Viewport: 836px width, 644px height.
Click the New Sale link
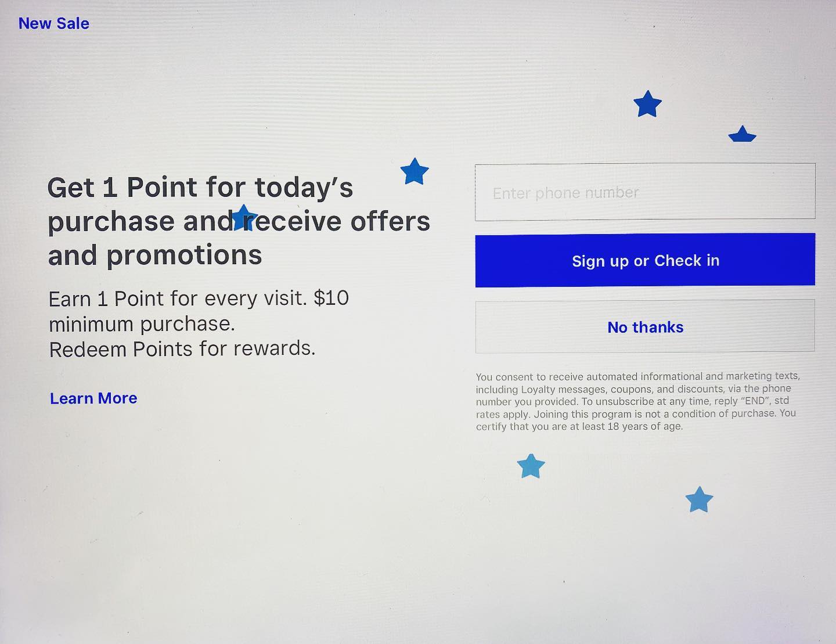[53, 24]
